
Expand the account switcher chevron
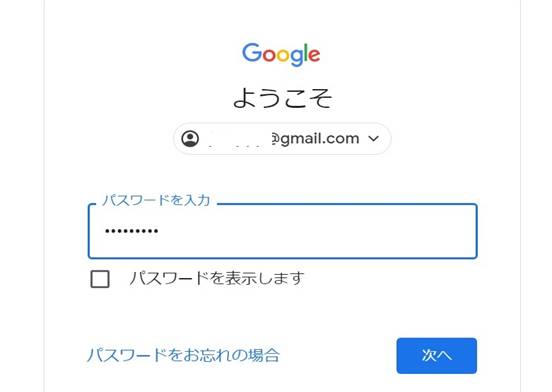(x=374, y=139)
